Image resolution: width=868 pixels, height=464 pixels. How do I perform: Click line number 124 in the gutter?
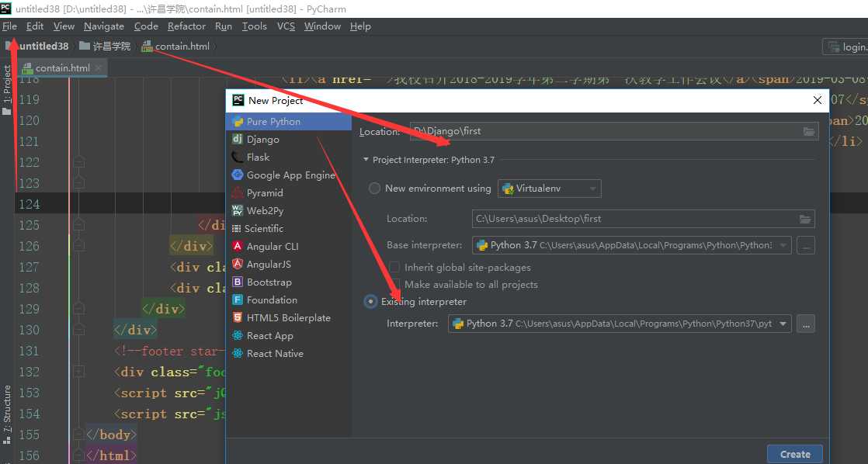pyautogui.click(x=30, y=204)
